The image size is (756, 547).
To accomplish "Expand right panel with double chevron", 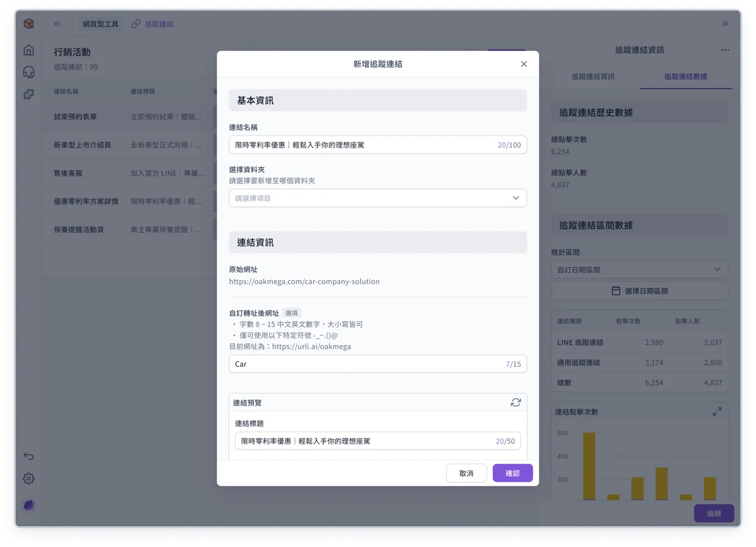I will [x=725, y=24].
